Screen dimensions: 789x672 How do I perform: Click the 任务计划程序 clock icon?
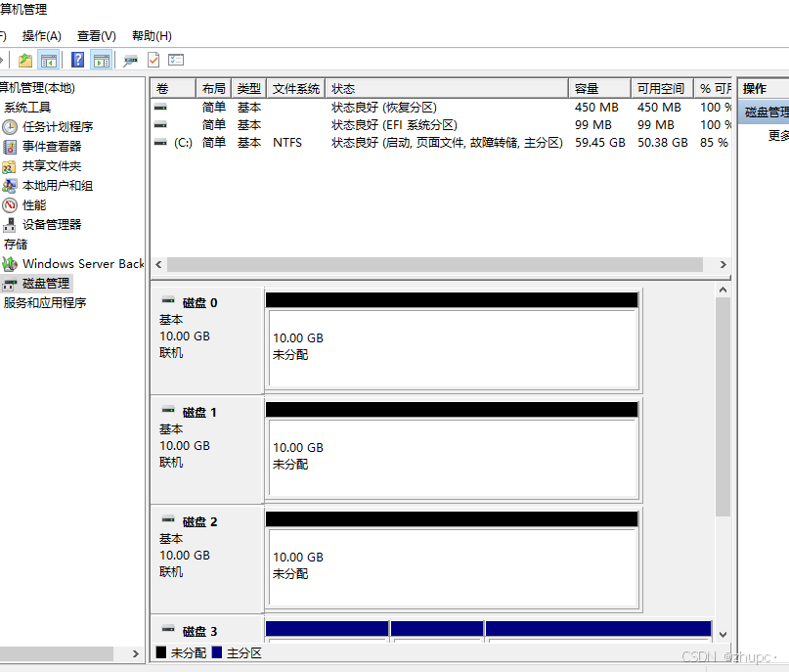coord(10,127)
